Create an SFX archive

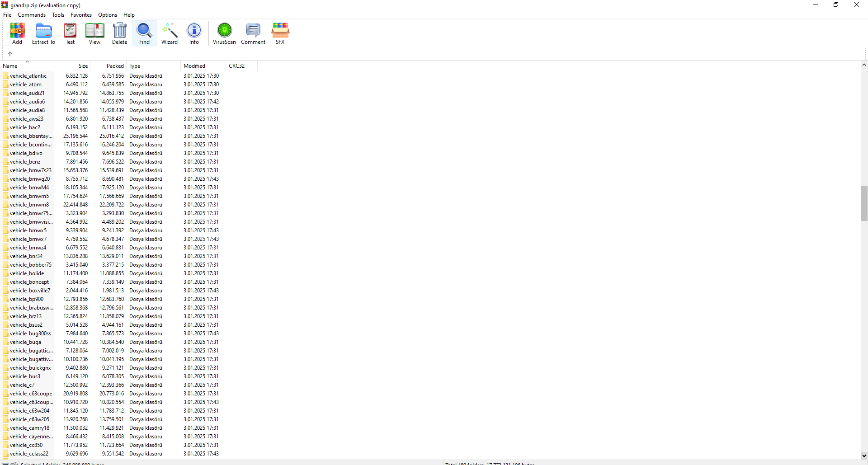pos(280,33)
